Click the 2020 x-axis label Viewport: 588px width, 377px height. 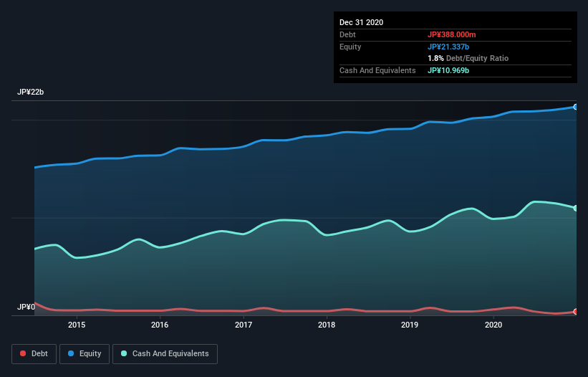click(493, 325)
